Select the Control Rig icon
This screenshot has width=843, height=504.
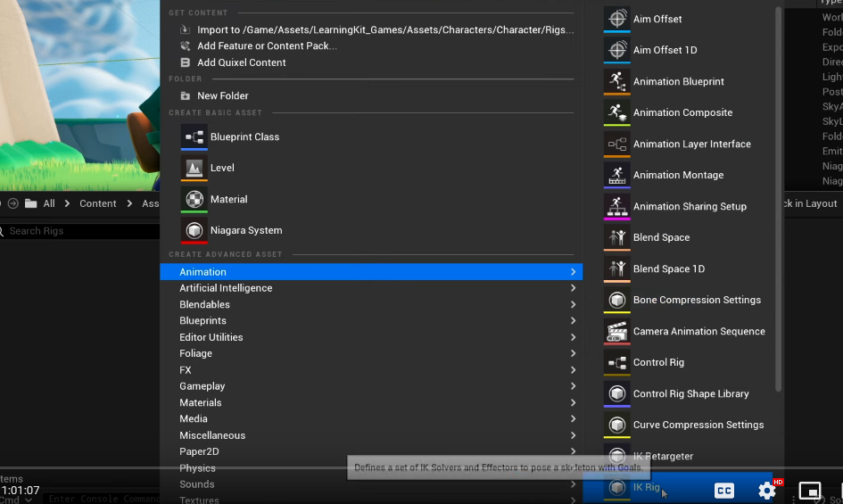pos(616,362)
